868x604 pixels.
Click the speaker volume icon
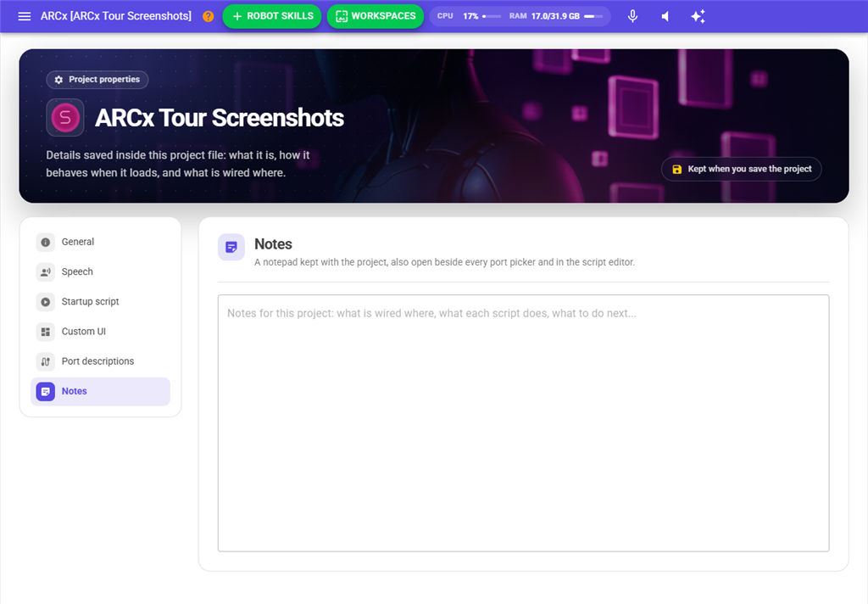(665, 16)
